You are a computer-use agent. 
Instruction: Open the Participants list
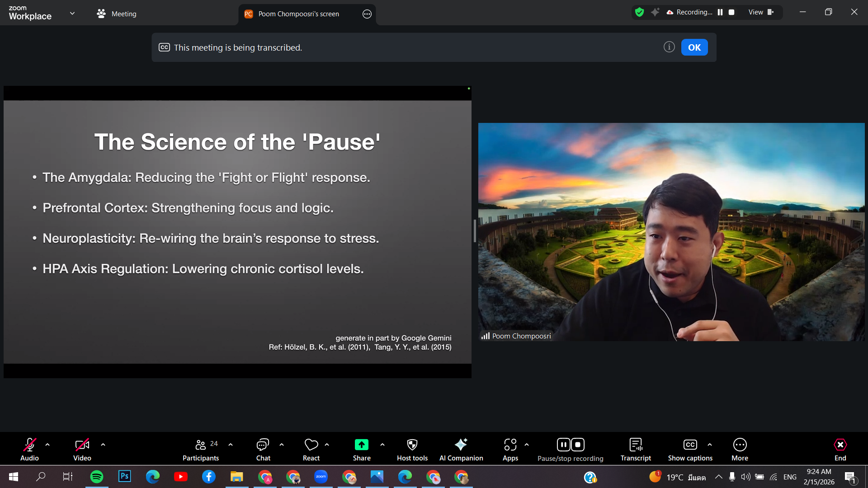(x=201, y=449)
